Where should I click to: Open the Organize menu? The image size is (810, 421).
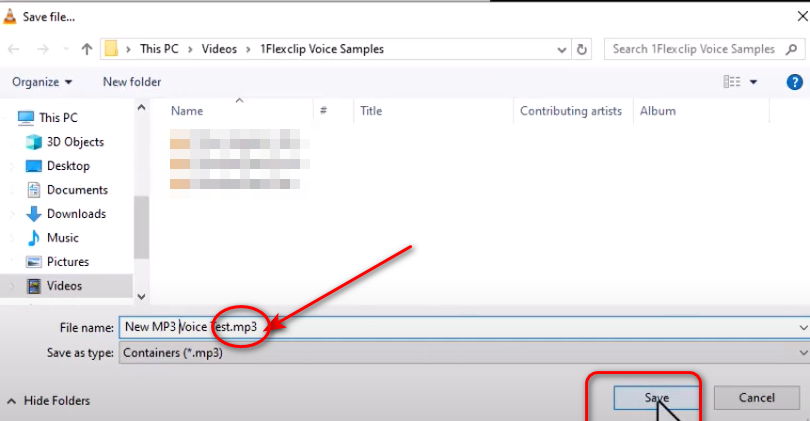point(42,82)
